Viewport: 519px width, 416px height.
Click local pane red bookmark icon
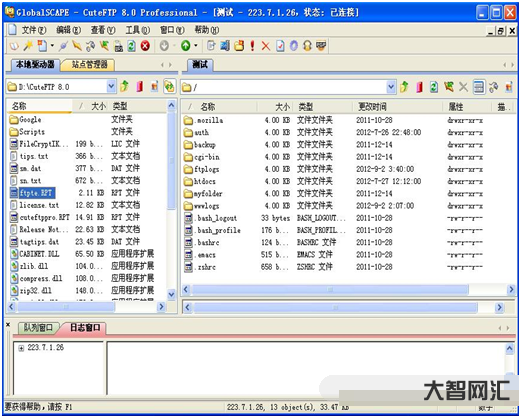(x=140, y=87)
